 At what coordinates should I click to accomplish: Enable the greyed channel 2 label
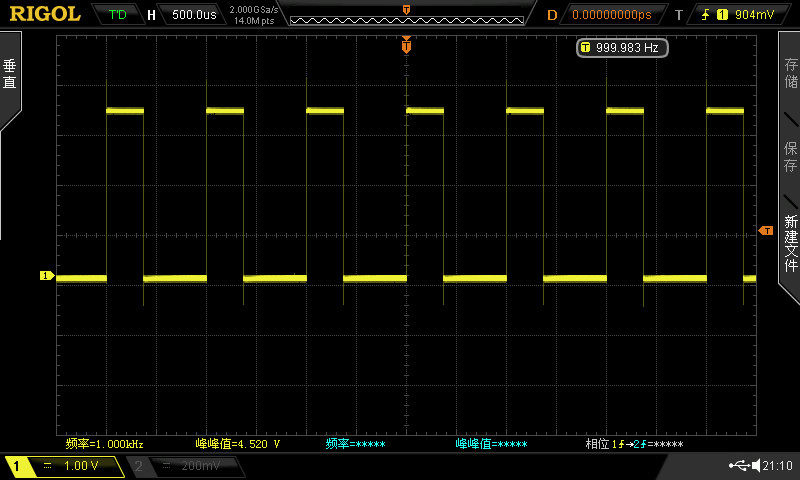[138, 466]
